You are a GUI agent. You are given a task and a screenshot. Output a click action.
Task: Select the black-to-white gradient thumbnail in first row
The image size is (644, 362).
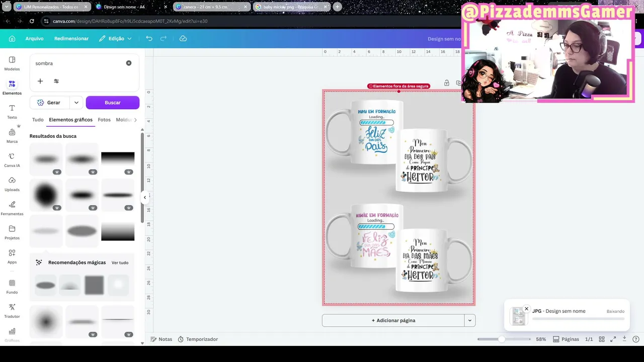pyautogui.click(x=118, y=159)
